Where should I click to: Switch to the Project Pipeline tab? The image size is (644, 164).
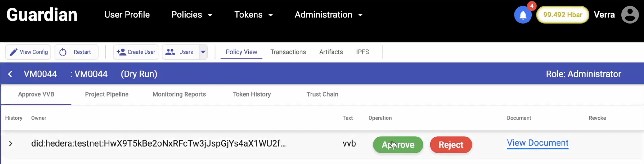pos(107,94)
